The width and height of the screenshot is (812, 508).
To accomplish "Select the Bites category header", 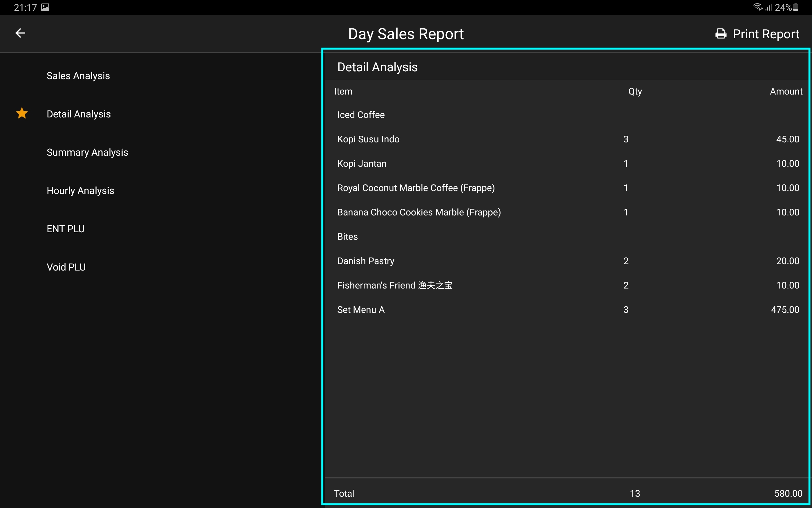I will tap(347, 237).
